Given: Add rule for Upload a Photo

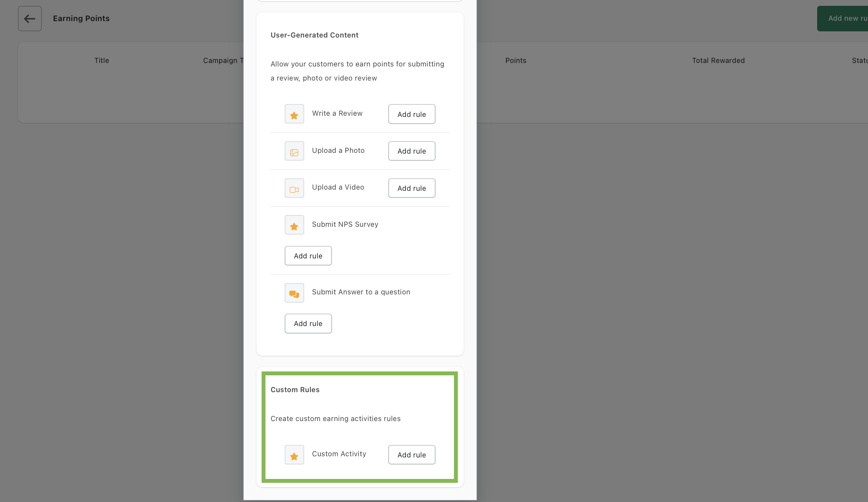Looking at the screenshot, I should coord(412,151).
